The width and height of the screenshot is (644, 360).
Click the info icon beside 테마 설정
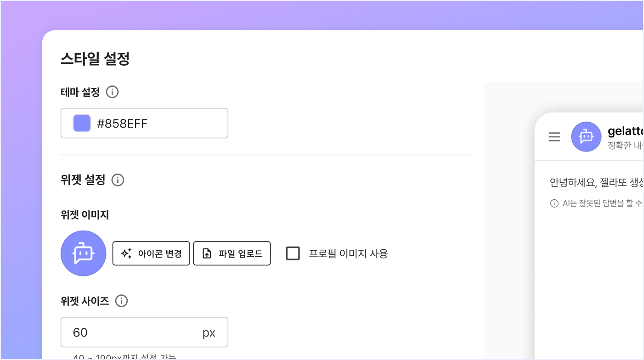[x=112, y=92]
